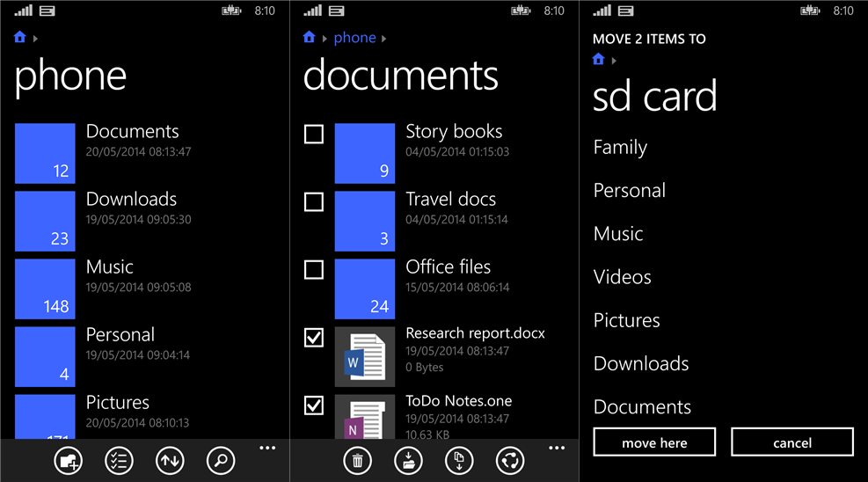
Task: Tap 'Office files' name text
Action: [x=448, y=267]
